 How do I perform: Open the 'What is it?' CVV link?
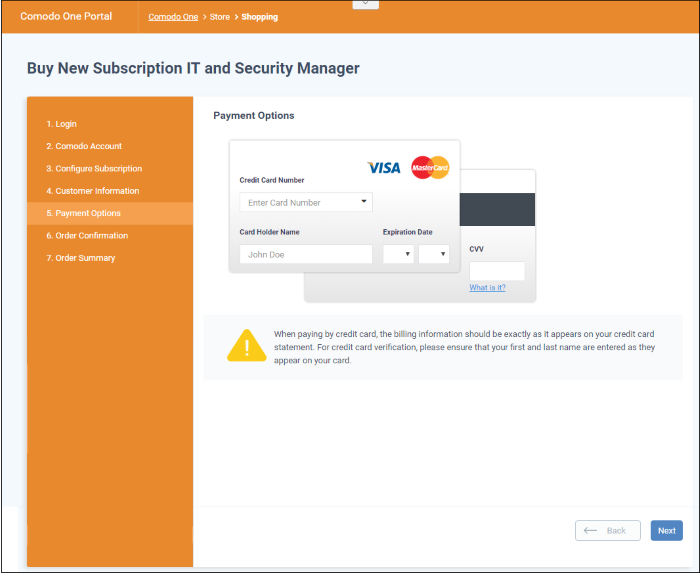coord(487,288)
